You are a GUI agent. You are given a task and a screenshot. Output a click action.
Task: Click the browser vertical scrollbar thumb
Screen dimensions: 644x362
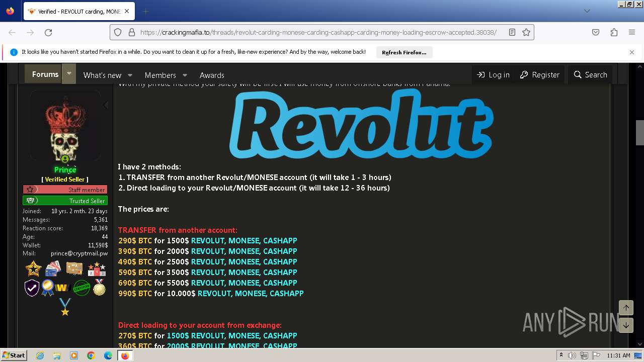[x=640, y=132]
